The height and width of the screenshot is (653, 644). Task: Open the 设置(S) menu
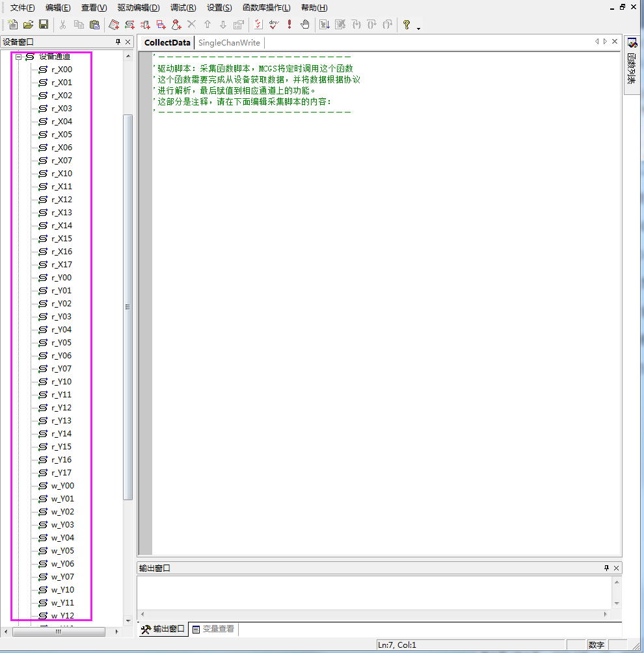[x=219, y=8]
